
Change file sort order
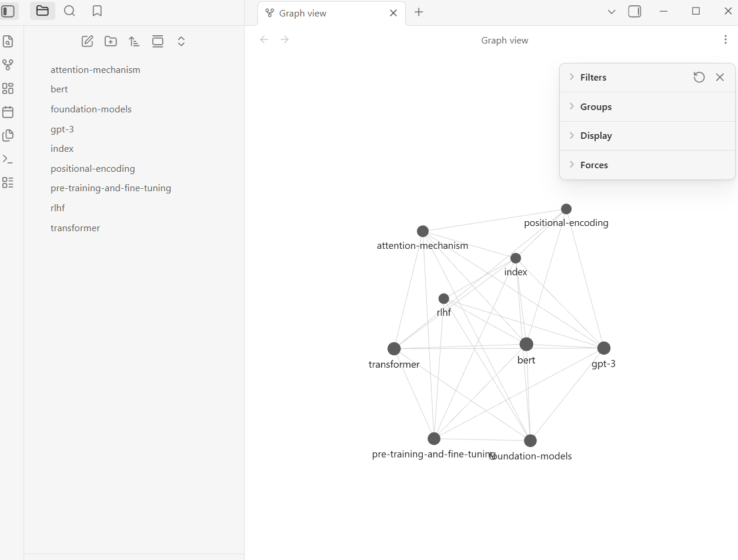(134, 41)
